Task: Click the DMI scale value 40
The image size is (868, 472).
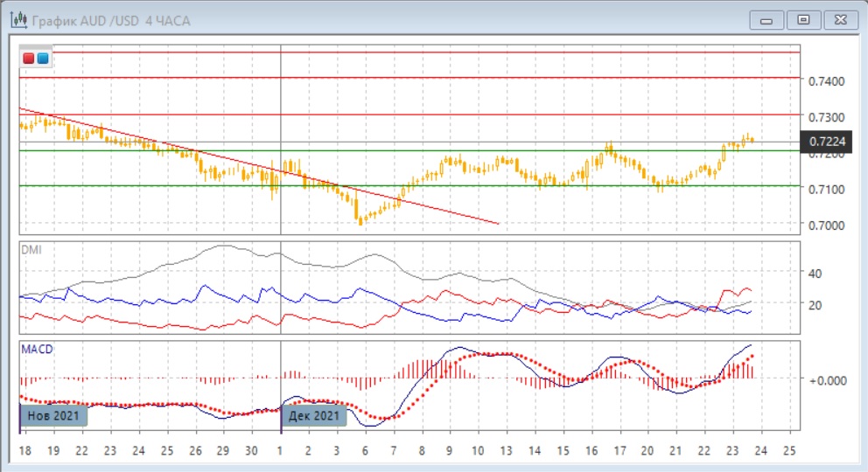Action: [815, 274]
